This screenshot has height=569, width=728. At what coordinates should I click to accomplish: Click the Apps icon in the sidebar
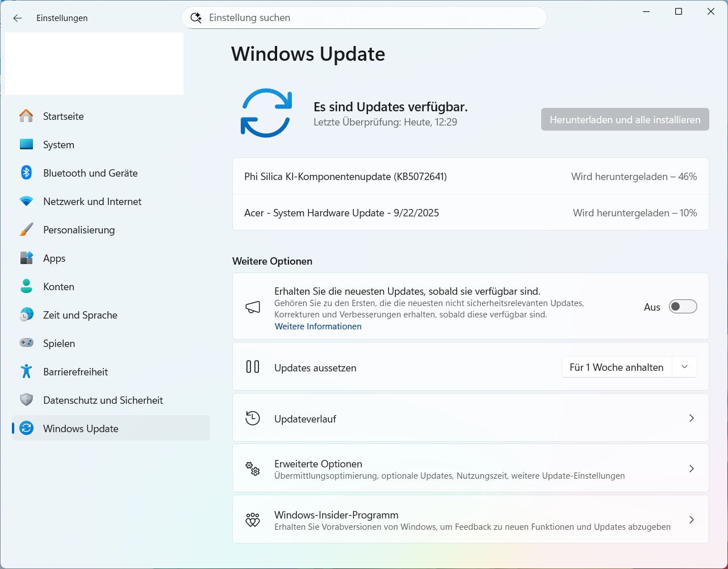pos(26,258)
